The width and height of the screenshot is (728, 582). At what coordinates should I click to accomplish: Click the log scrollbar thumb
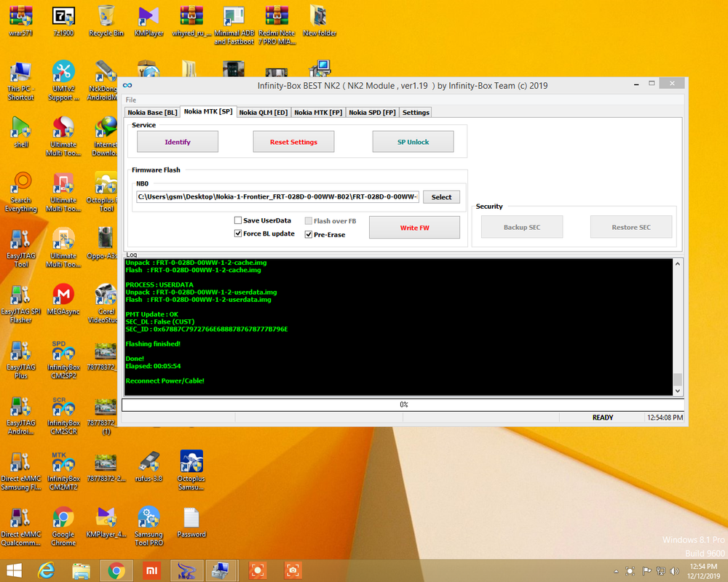[x=677, y=379]
